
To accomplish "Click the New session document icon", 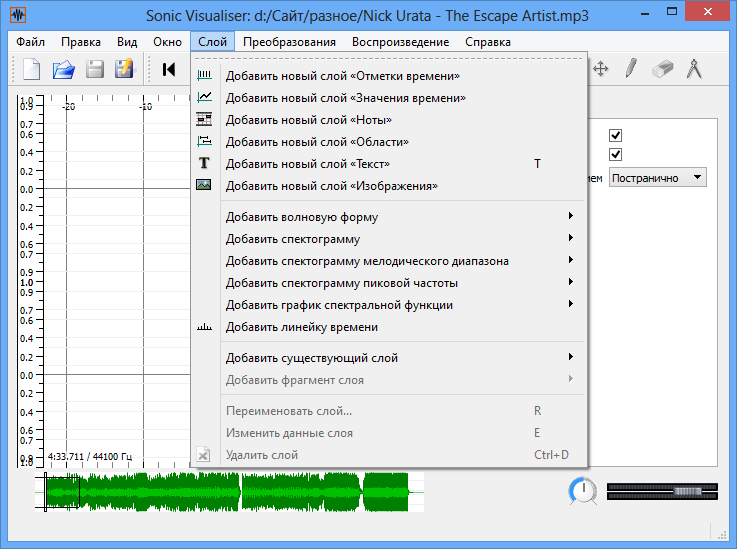I will [x=32, y=70].
